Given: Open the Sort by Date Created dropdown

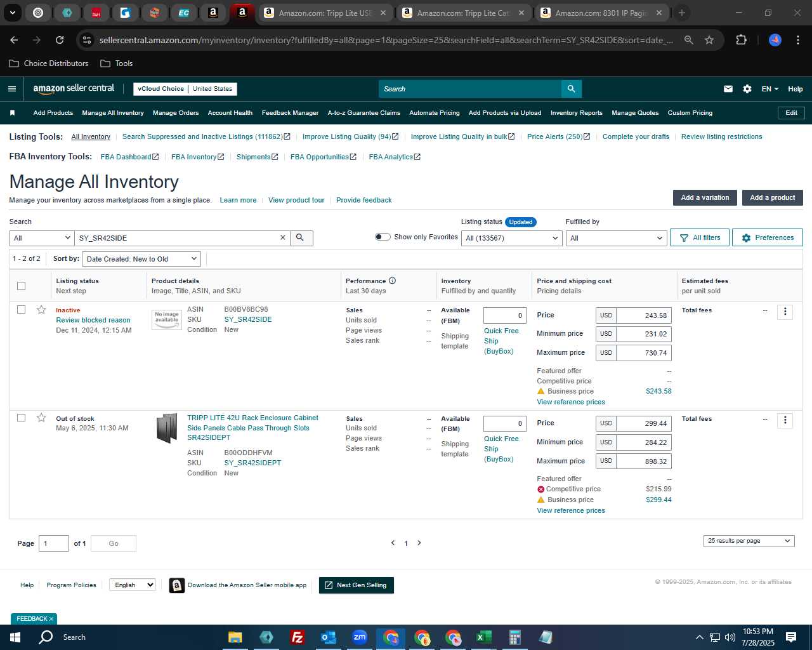Looking at the screenshot, I should coord(141,259).
